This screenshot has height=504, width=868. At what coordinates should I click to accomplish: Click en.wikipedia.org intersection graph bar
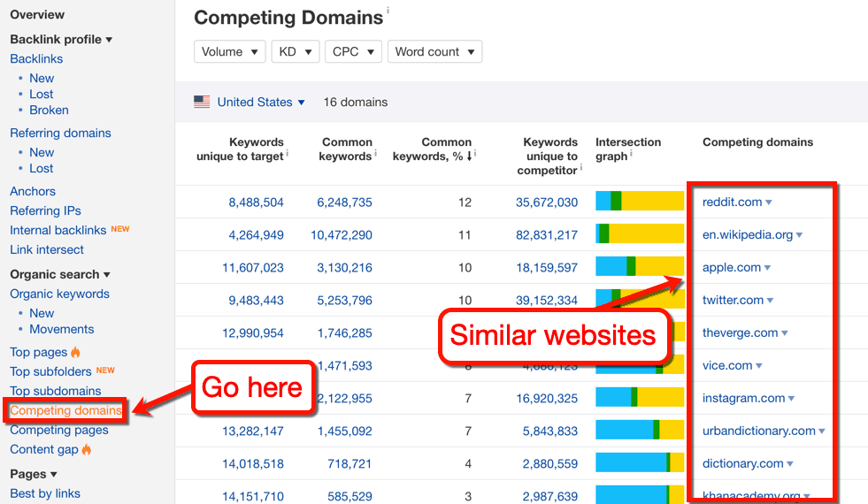point(640,233)
